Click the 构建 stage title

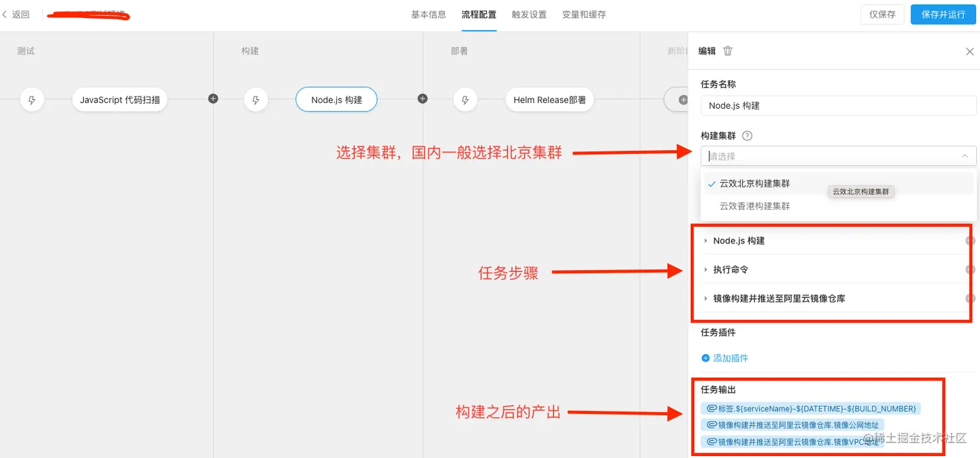coord(250,51)
